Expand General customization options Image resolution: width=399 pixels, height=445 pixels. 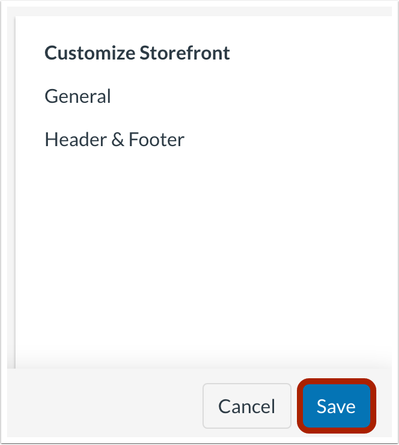[x=78, y=97]
